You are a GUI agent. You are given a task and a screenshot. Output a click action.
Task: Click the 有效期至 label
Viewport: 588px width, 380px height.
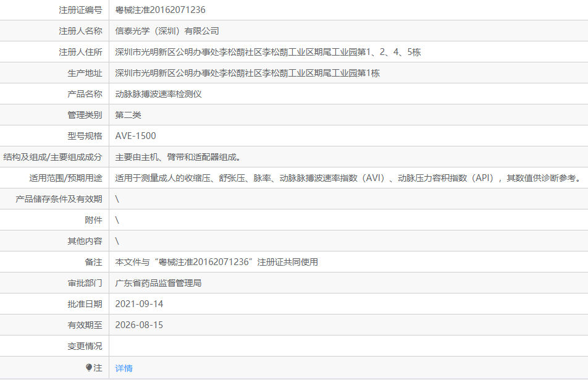coord(85,325)
